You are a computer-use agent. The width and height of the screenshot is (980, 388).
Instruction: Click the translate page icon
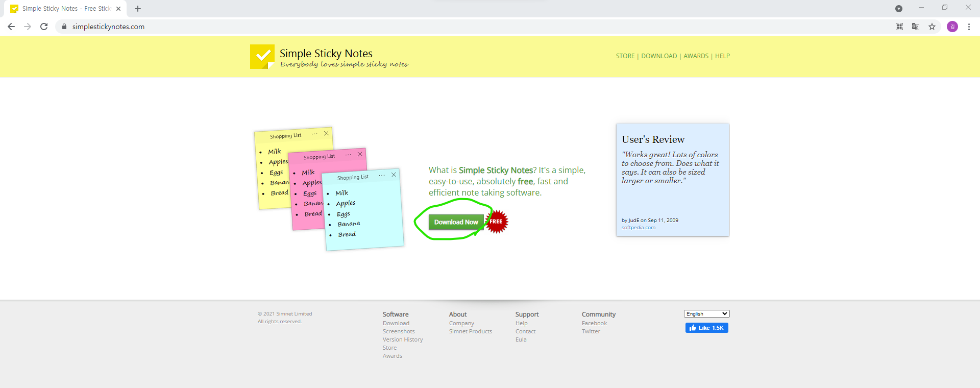(x=916, y=27)
